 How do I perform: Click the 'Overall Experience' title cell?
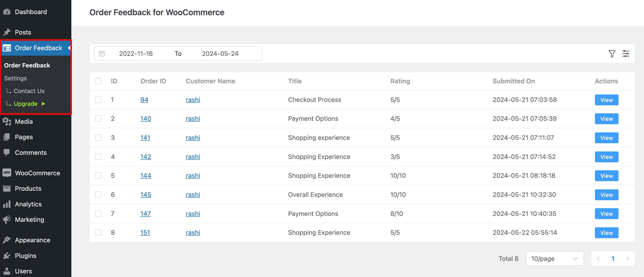(315, 195)
